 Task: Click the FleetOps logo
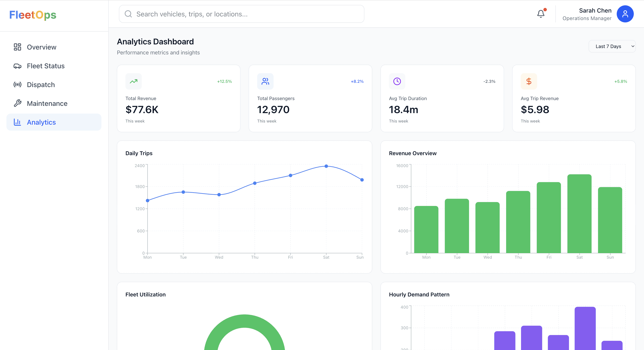pyautogui.click(x=33, y=15)
